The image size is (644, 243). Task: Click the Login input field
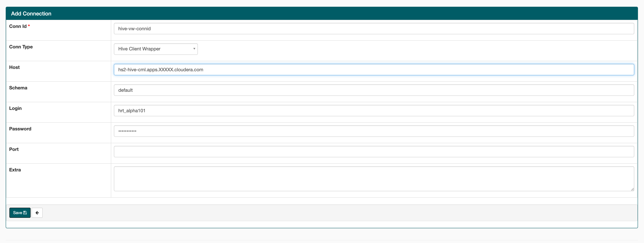(x=374, y=111)
